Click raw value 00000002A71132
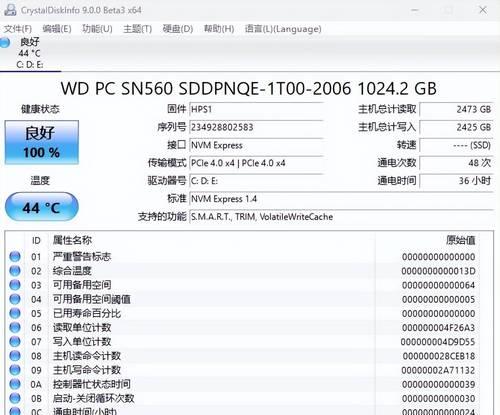This screenshot has width=500, height=415. pyautogui.click(x=438, y=370)
